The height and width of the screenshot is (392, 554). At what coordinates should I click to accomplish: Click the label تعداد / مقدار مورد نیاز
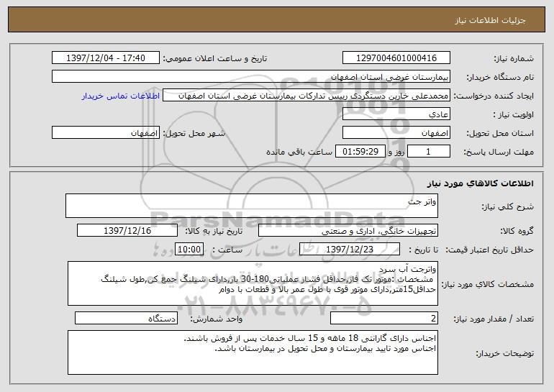[x=494, y=319]
